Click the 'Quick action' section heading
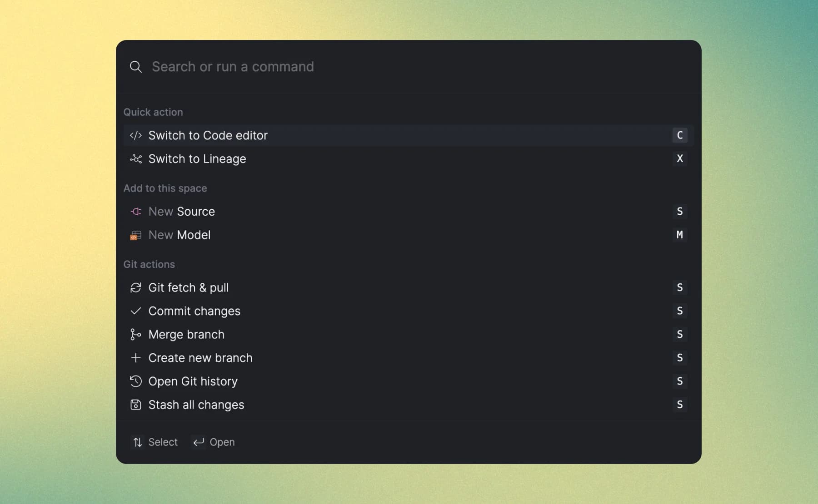The image size is (818, 504). [153, 112]
